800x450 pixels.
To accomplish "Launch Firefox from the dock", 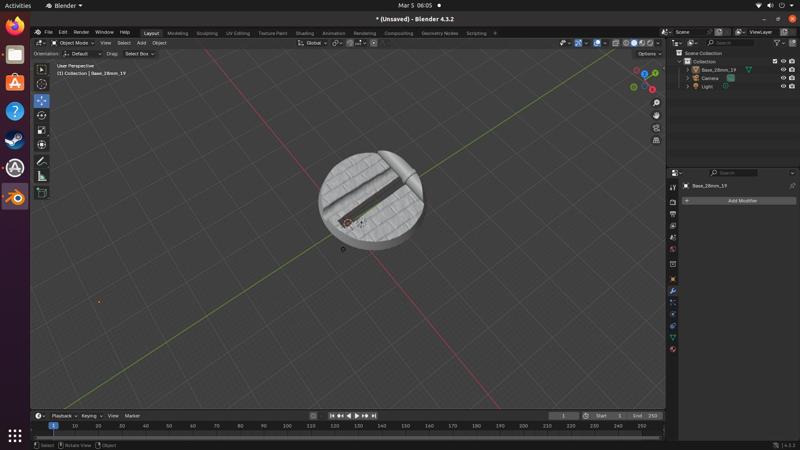I will coord(15,26).
